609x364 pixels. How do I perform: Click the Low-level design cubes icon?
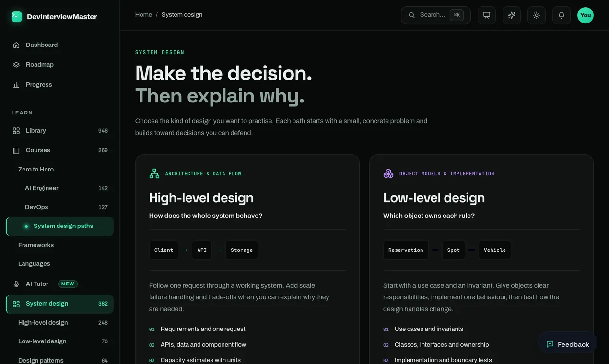(x=388, y=173)
